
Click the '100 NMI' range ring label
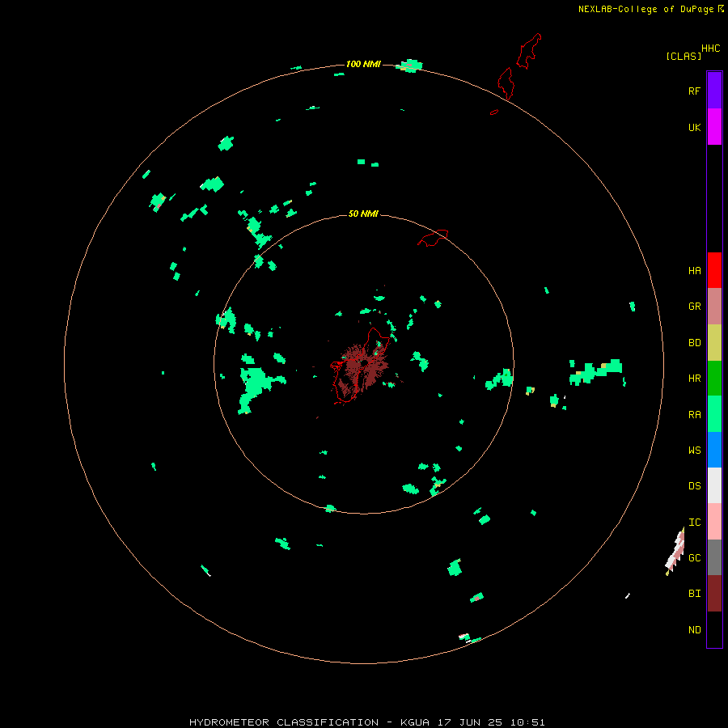tap(363, 64)
